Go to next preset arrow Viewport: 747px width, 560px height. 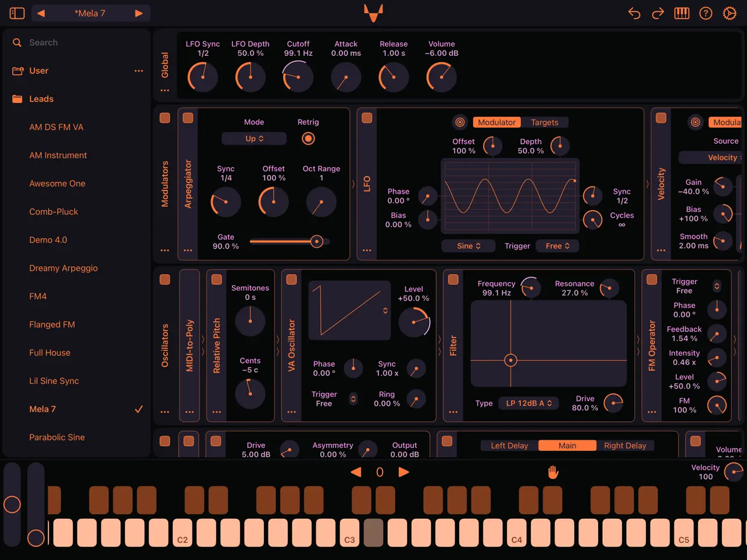(x=139, y=13)
